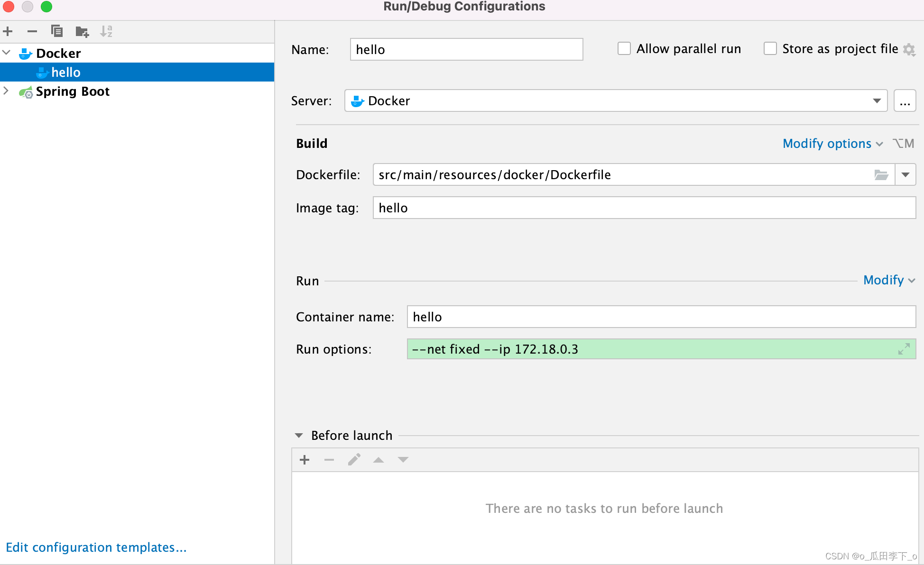Add a Before launch task
924x565 pixels.
[305, 460]
